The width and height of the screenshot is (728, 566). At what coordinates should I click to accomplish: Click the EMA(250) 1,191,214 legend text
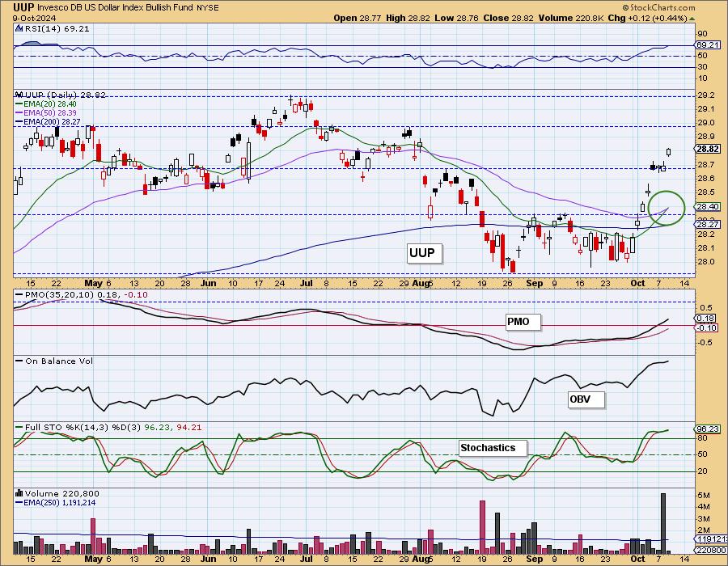(x=60, y=502)
